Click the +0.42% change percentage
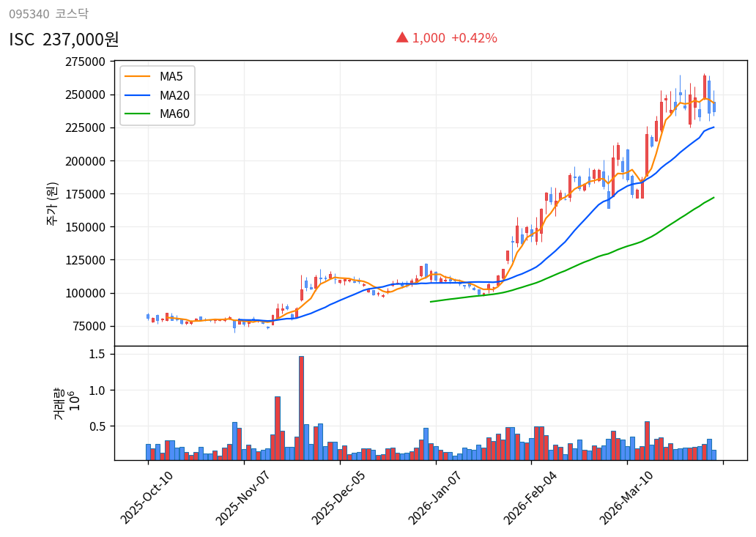Viewport: 756px width, 537px height. click(473, 38)
